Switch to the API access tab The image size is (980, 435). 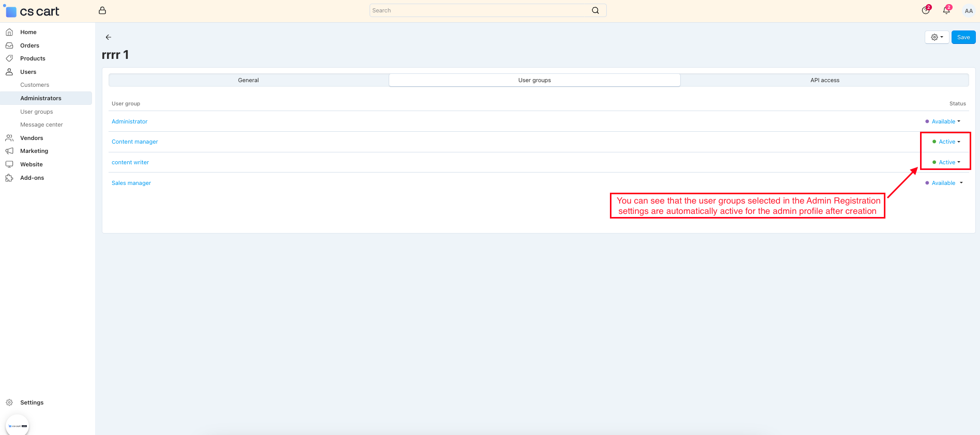pos(824,80)
